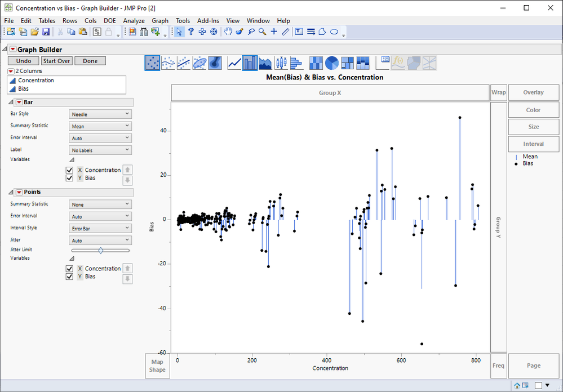563x392 pixels.
Task: Select the Contour element icon
Action: point(215,63)
